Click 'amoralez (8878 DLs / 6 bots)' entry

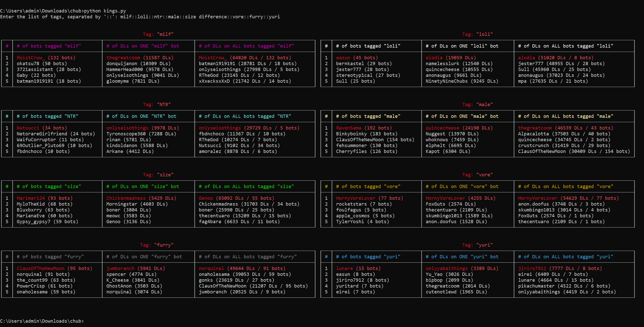[x=238, y=151]
